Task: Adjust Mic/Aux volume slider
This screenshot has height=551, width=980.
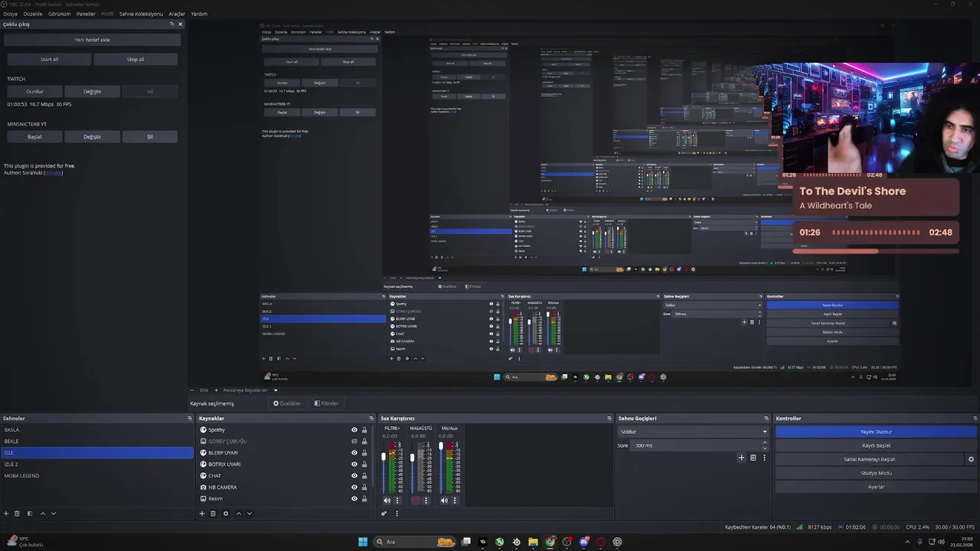Action: tap(441, 447)
